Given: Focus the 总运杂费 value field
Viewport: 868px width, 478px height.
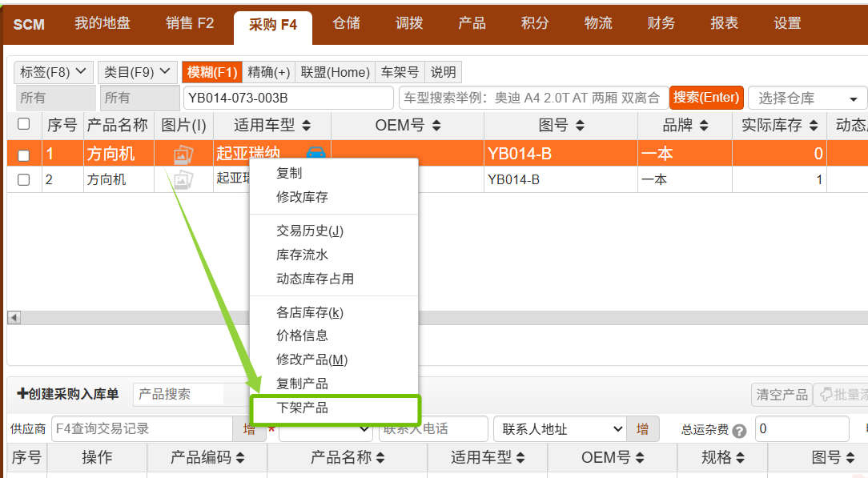Looking at the screenshot, I should tap(802, 429).
